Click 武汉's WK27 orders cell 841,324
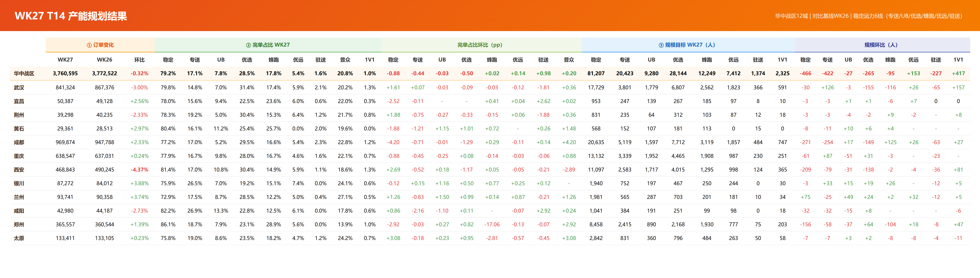This screenshot has height=278, width=980. click(65, 87)
